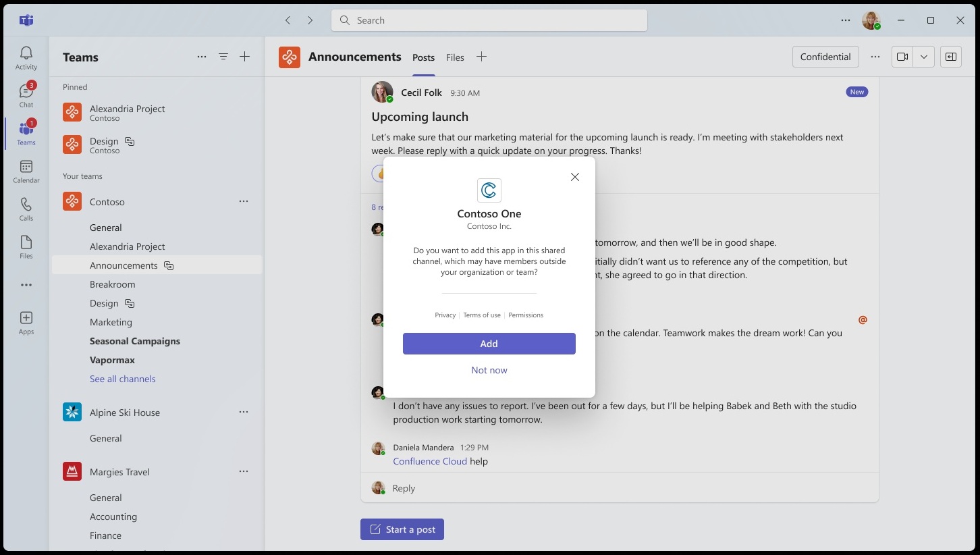Image resolution: width=980 pixels, height=555 pixels.
Task: Click Daniela Mandera's name
Action: (x=423, y=447)
